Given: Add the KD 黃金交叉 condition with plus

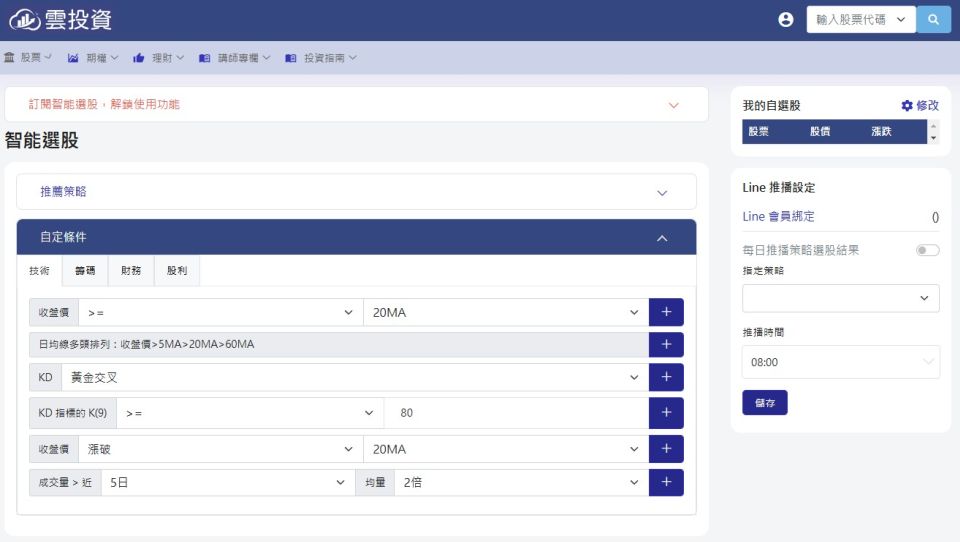Looking at the screenshot, I should click(666, 377).
